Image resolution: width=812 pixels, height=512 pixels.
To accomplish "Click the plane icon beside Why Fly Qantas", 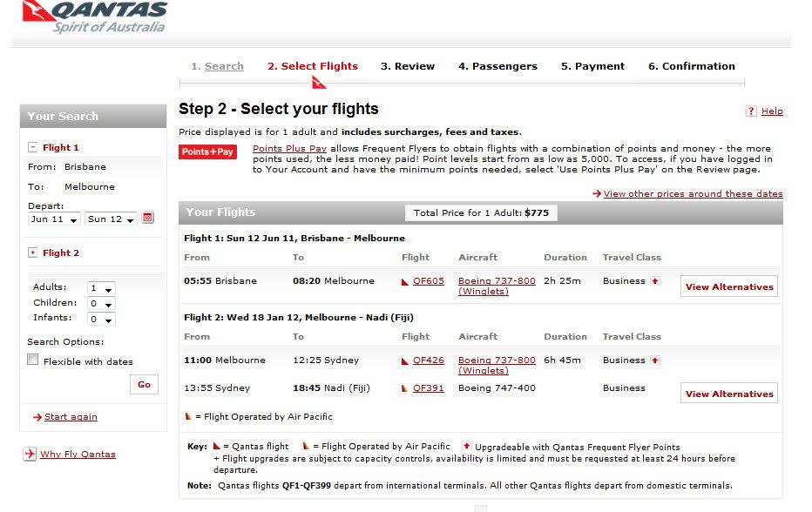I will (30, 454).
